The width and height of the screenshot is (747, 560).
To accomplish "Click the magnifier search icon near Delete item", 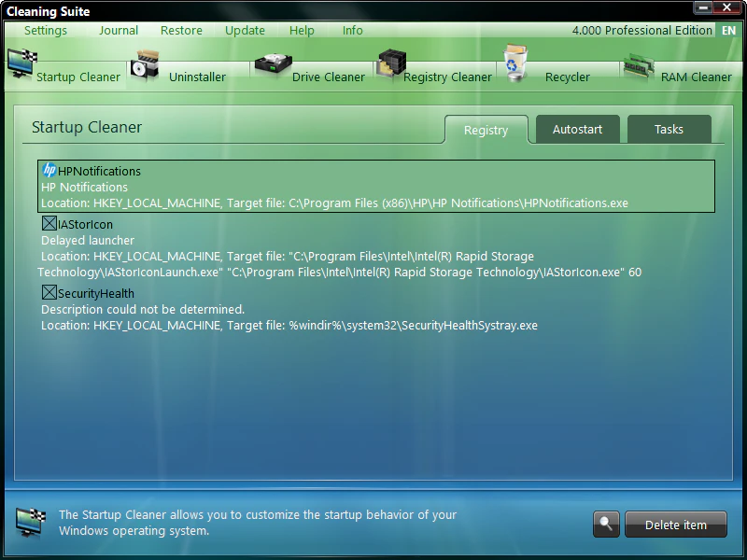I will pos(605,524).
